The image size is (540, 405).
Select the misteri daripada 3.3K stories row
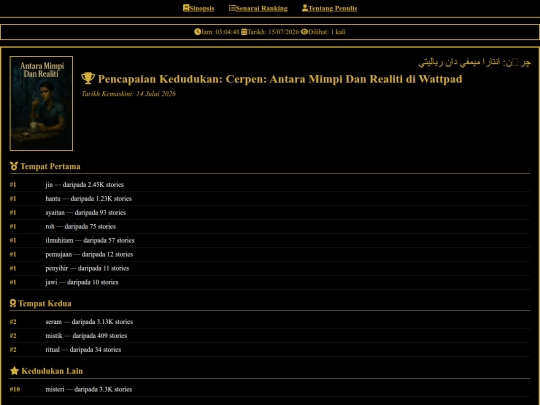[270, 389]
